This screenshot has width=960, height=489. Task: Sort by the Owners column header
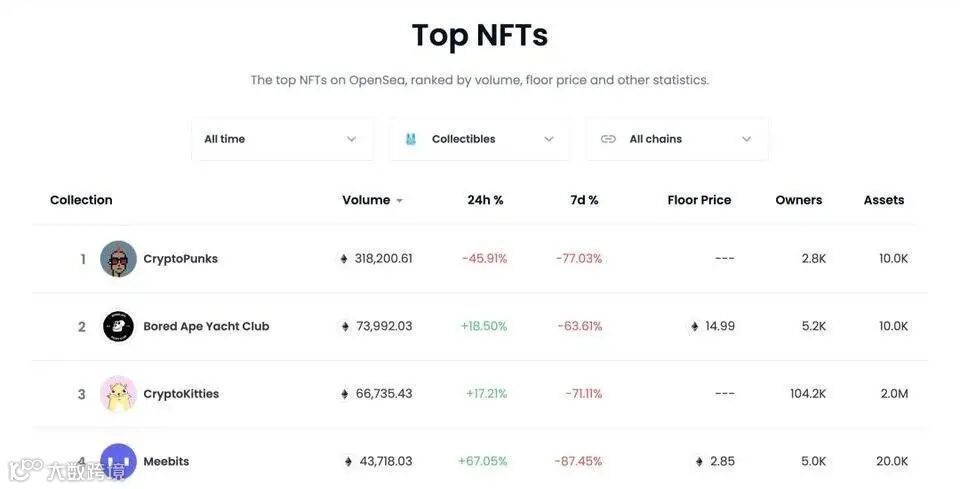[798, 200]
